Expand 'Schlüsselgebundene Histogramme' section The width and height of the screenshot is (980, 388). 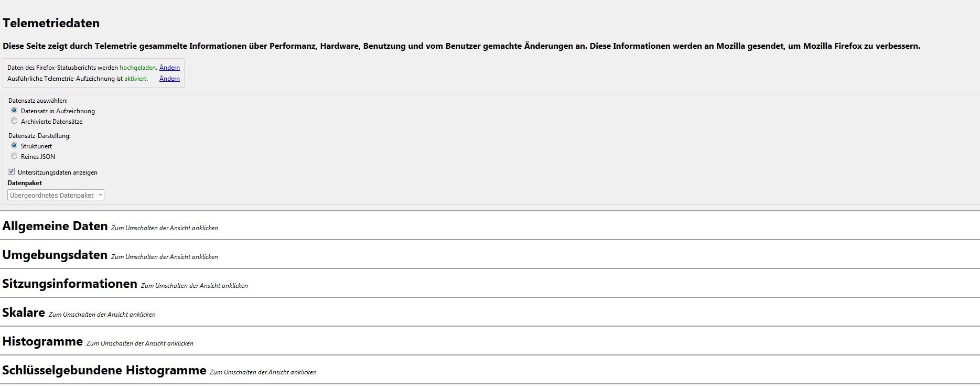[x=104, y=370]
